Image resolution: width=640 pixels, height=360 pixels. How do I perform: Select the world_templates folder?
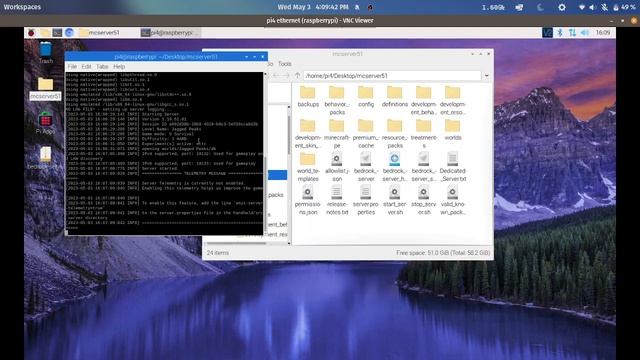[x=308, y=167]
